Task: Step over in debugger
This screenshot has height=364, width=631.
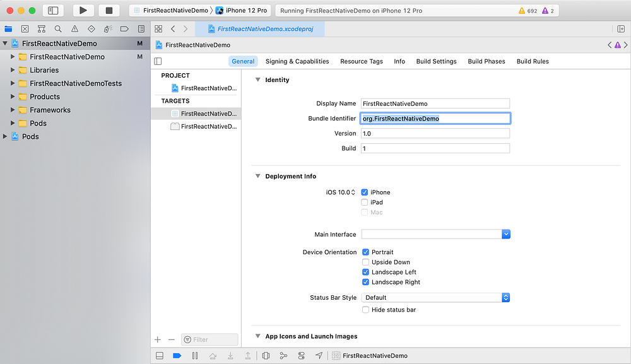Action: 213,356
